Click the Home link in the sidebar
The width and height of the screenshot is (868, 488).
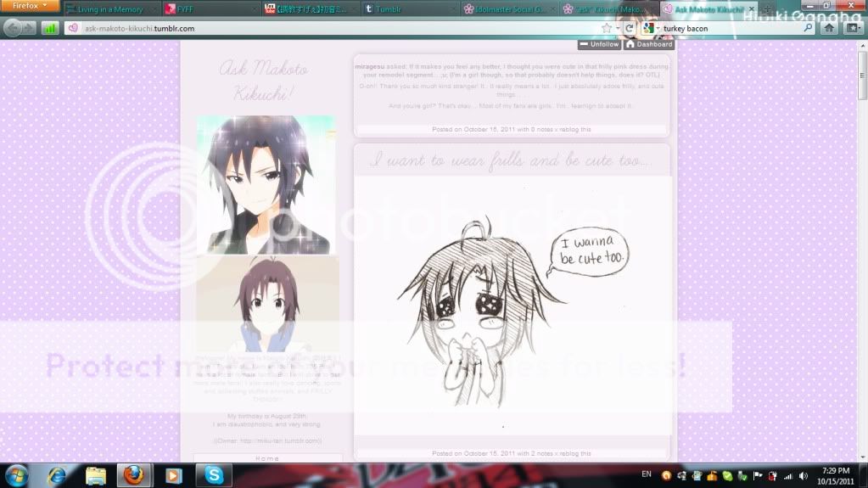[267, 458]
